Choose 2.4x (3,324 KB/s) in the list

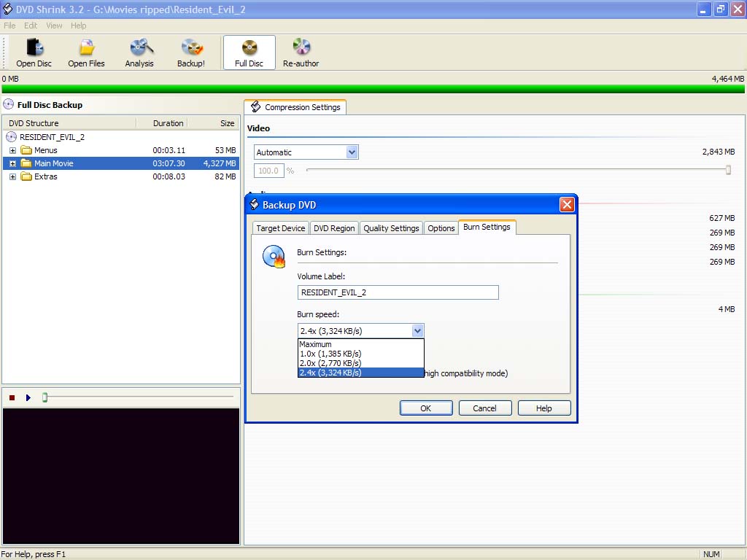tap(360, 373)
